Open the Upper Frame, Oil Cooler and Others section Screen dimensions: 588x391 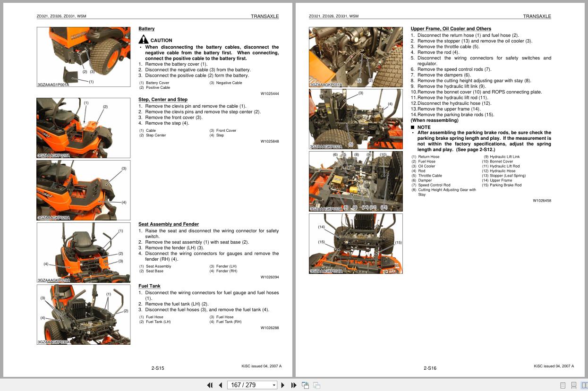click(452, 28)
